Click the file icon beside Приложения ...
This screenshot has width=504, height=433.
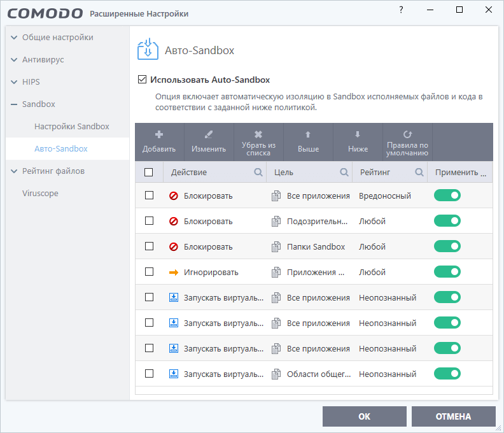click(x=276, y=272)
